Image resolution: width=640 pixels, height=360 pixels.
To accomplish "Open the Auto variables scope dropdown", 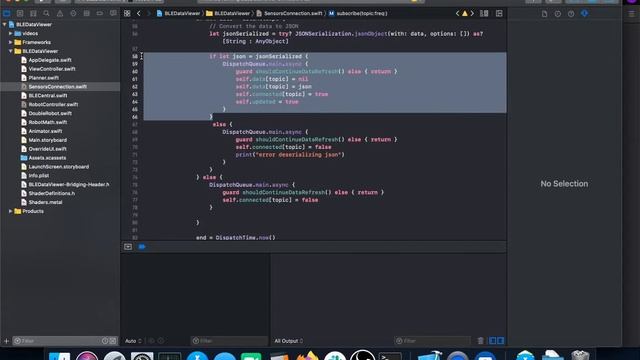I will pos(133,341).
